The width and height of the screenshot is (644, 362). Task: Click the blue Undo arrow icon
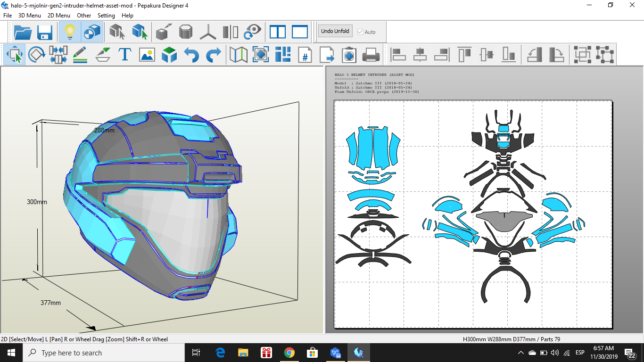191,55
